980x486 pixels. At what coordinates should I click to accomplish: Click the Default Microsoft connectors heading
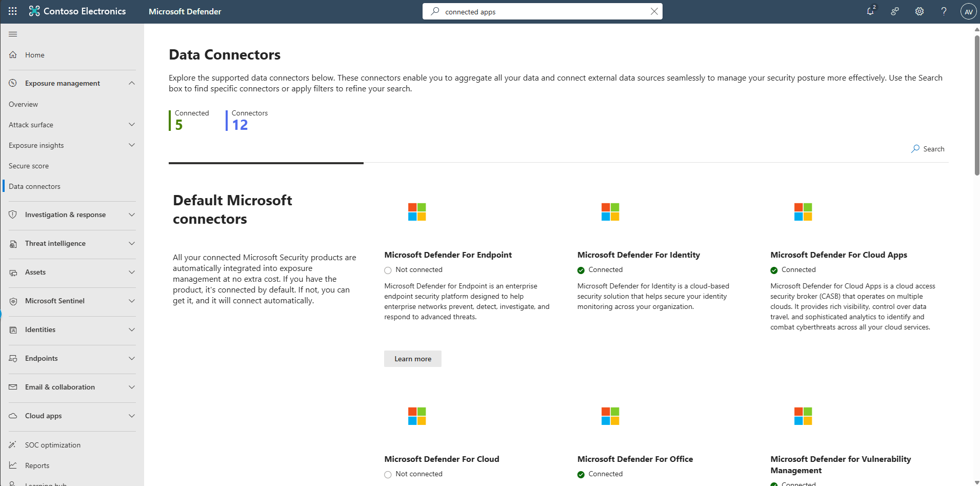(x=232, y=210)
